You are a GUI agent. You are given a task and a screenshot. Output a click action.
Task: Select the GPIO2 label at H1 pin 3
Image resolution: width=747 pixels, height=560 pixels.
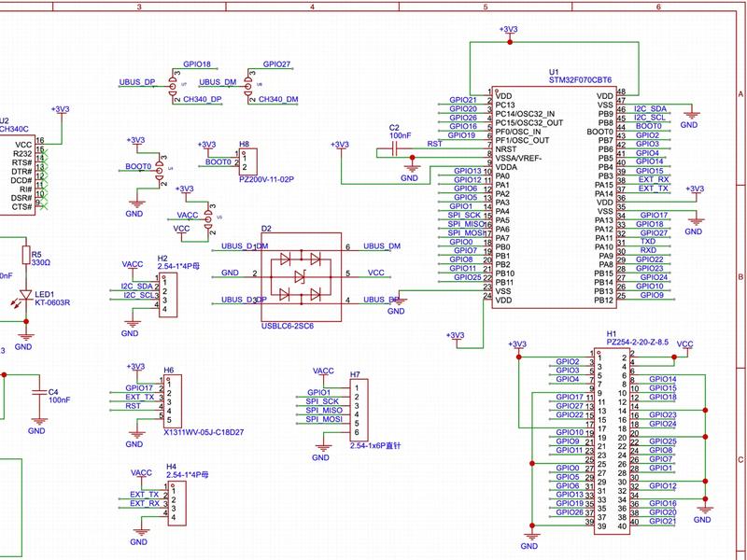tap(568, 361)
